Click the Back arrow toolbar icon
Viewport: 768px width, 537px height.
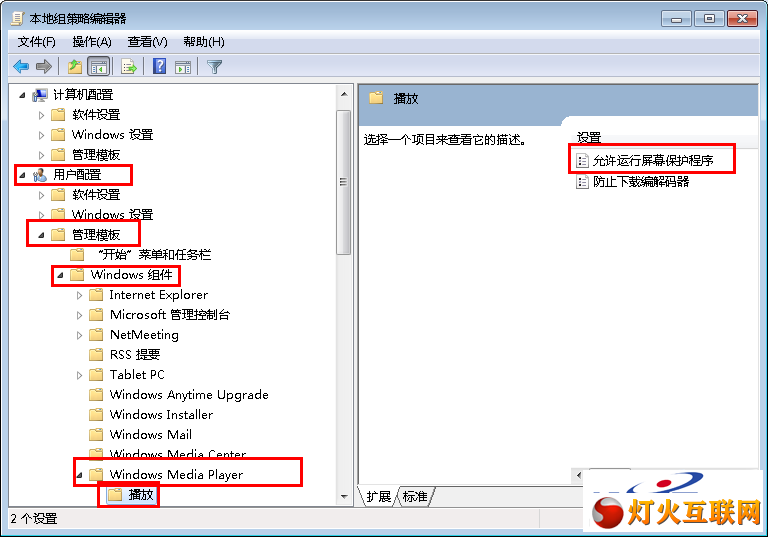pyautogui.click(x=21, y=66)
